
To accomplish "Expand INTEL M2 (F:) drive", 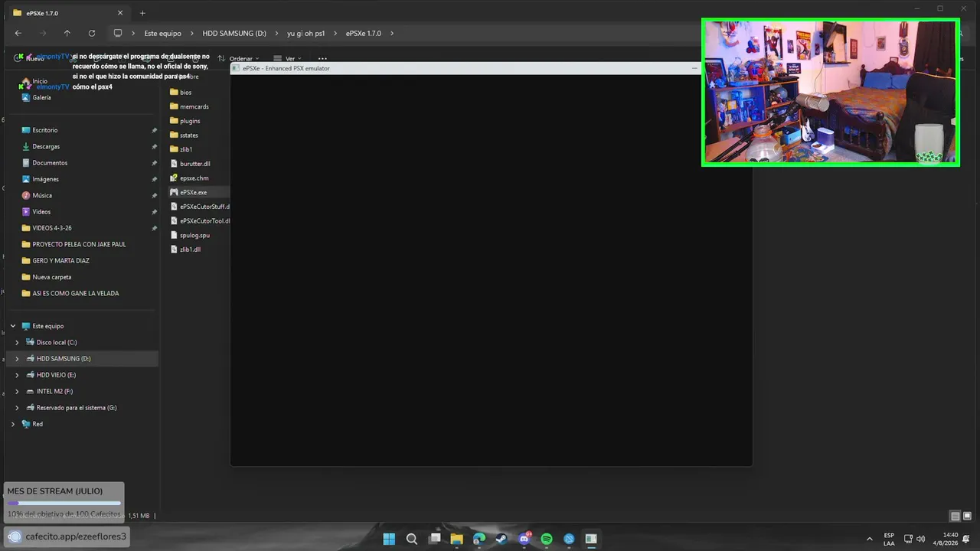I will point(17,391).
